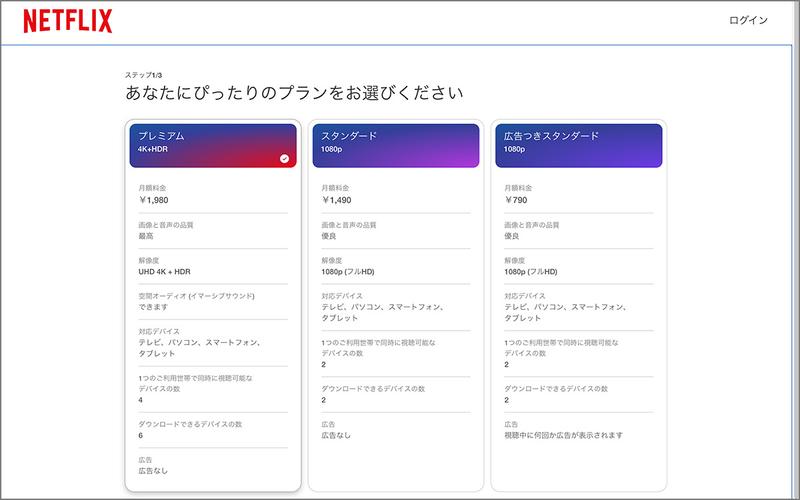Click 画像と音声の品質 label in the 広告つきスタンダード card
800x500 pixels.
pyautogui.click(x=532, y=225)
